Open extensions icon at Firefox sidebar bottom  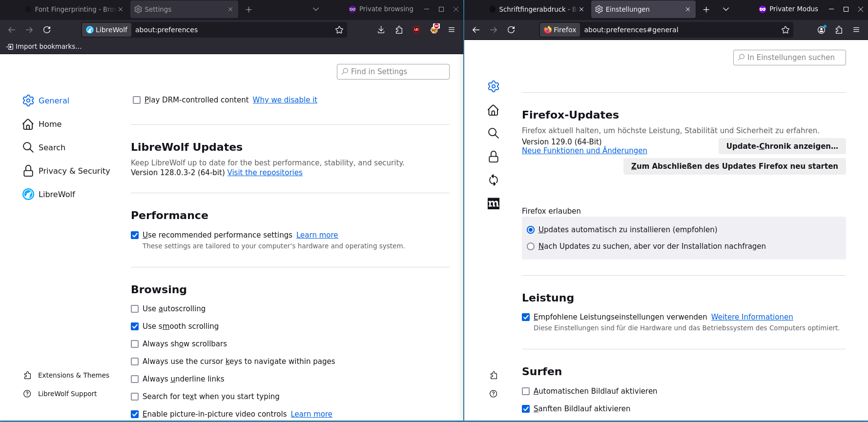tap(494, 375)
